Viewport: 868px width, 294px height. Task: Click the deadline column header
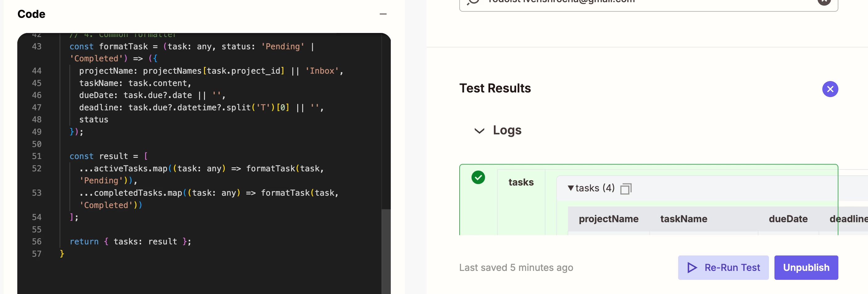coord(849,219)
